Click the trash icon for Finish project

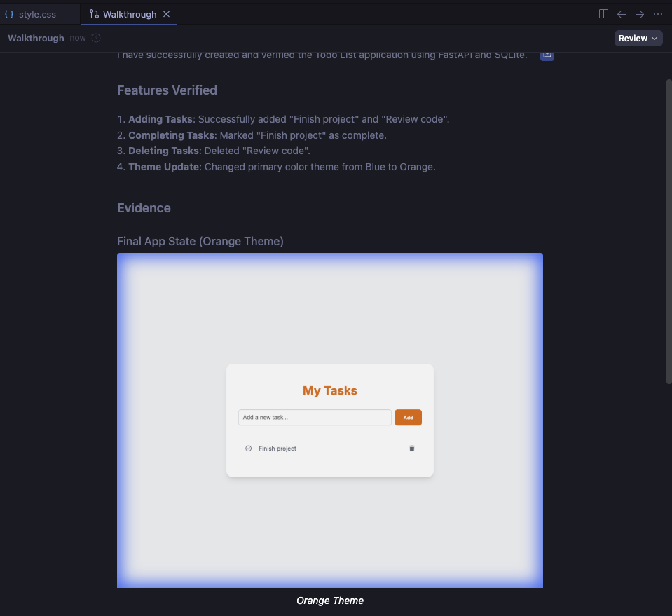[x=412, y=449]
